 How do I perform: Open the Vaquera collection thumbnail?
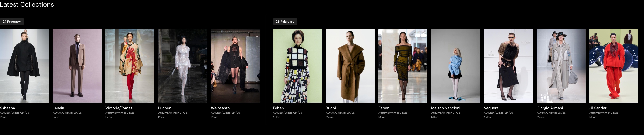pos(508,66)
